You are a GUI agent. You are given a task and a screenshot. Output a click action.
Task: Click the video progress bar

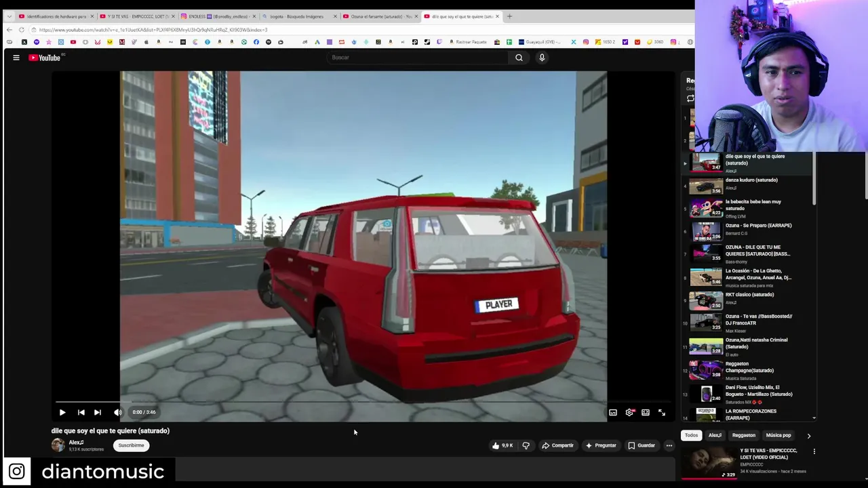pyautogui.click(x=363, y=403)
